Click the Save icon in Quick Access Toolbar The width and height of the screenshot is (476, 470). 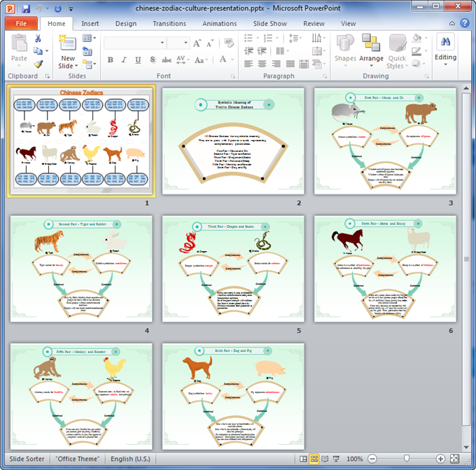pyautogui.click(x=26, y=9)
